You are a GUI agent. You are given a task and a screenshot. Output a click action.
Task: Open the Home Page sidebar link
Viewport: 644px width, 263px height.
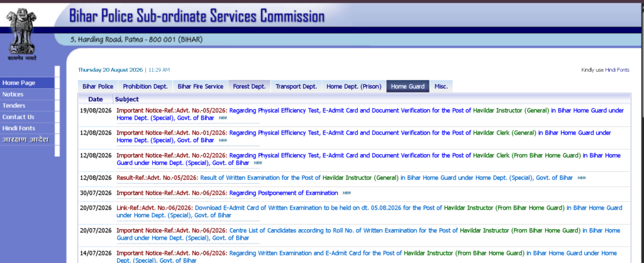(27, 82)
